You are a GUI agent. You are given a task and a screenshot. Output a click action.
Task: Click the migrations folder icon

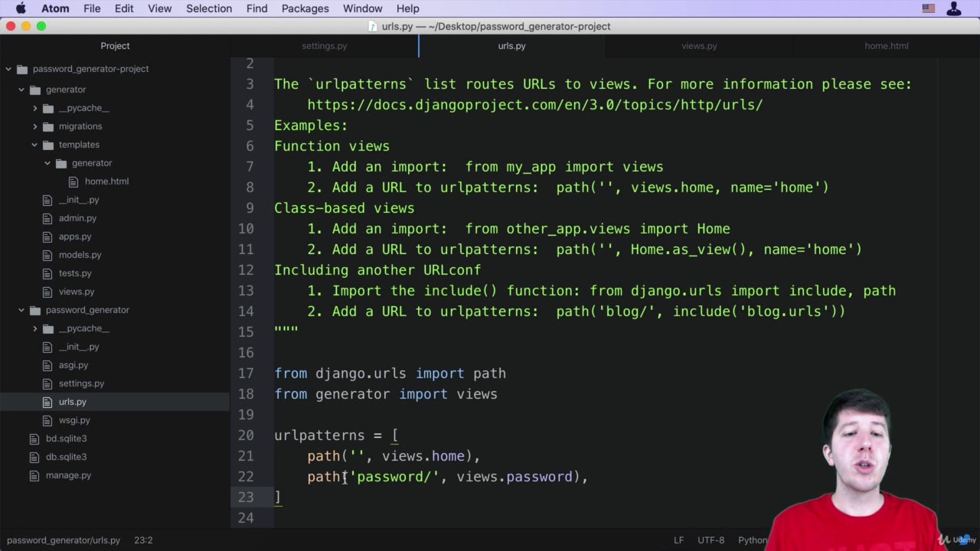[x=47, y=126]
